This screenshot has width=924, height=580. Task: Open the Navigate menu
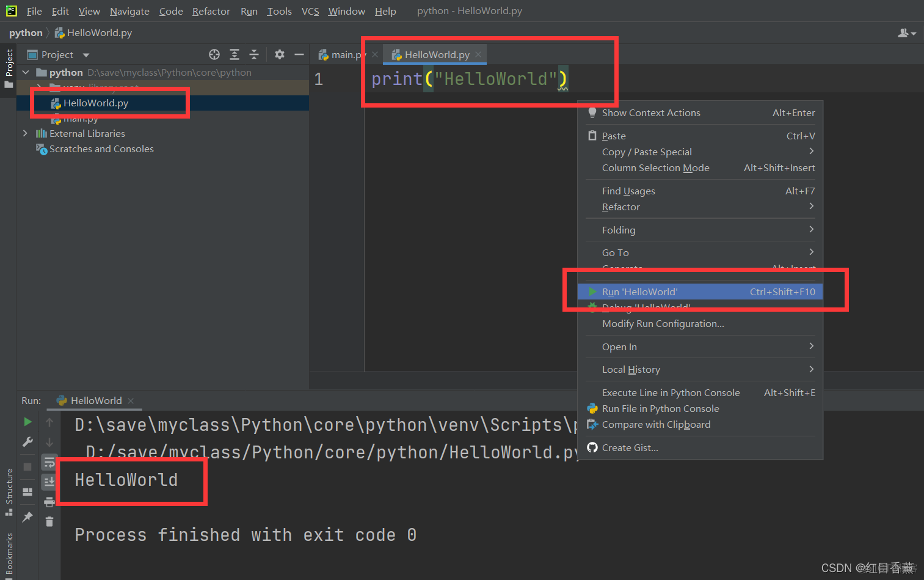(129, 11)
